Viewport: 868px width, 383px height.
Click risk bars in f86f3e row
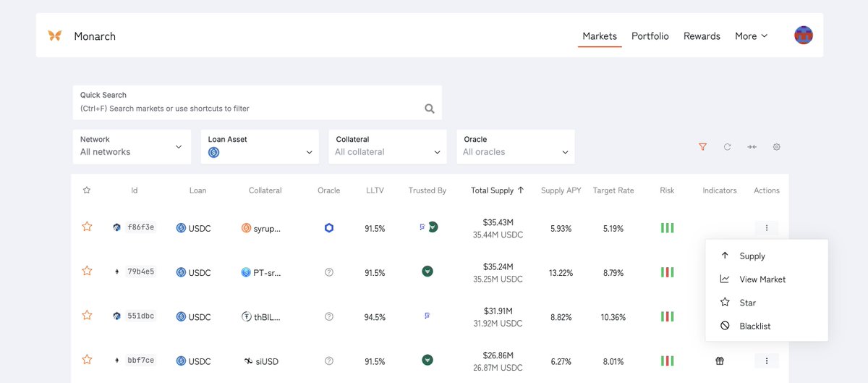667,228
